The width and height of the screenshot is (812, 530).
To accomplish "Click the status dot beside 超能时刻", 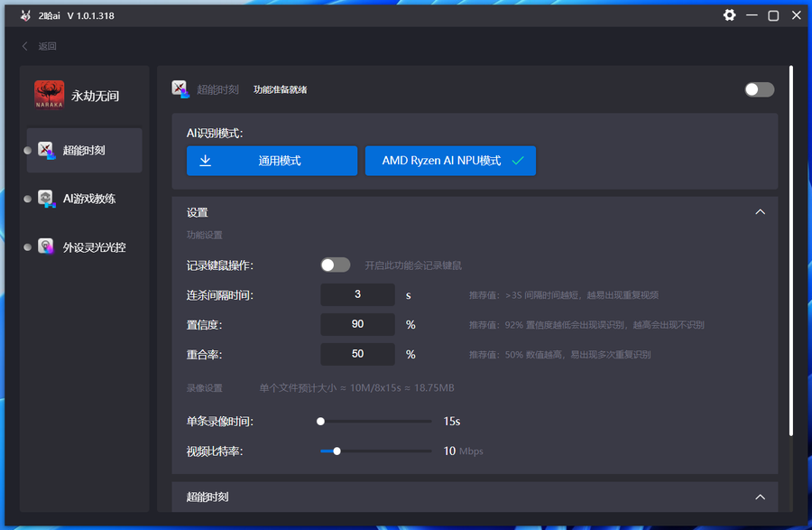I will tap(27, 150).
